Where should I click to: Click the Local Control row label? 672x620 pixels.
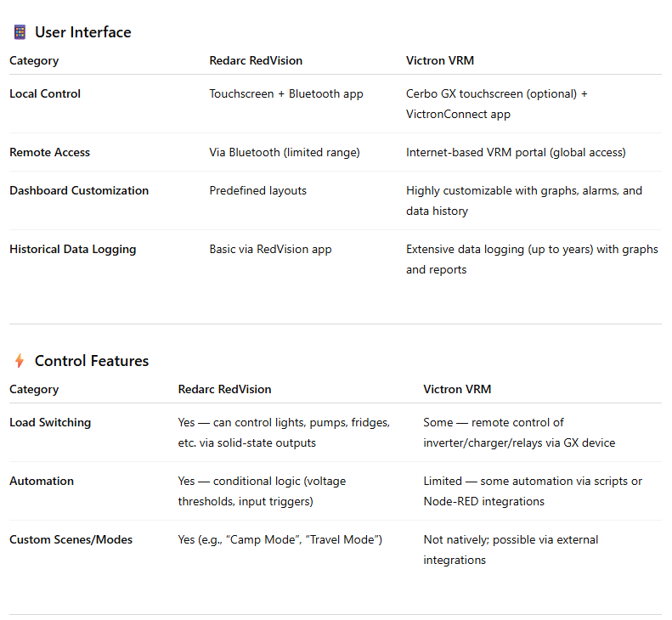tap(45, 93)
